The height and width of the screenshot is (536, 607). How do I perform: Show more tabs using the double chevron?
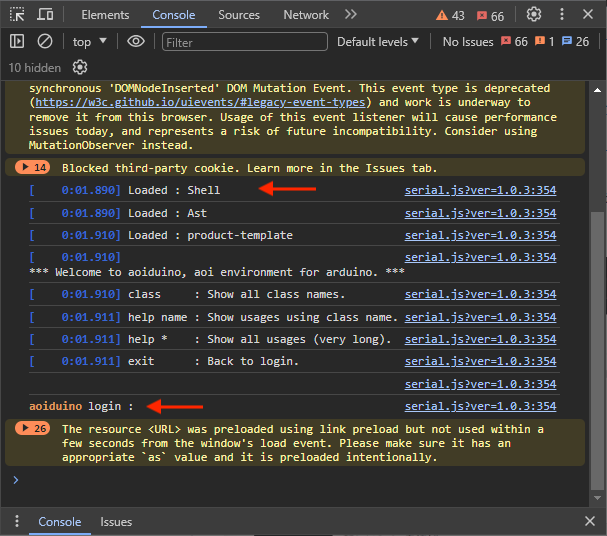coord(350,15)
